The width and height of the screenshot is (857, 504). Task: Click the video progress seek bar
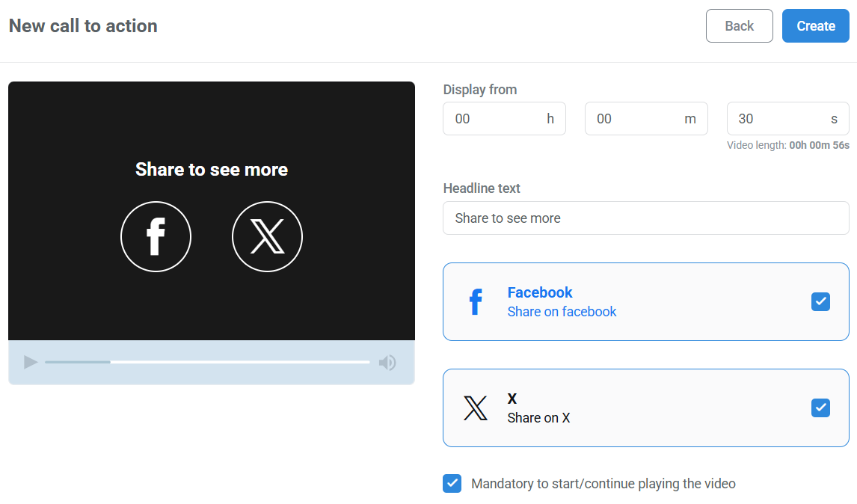[206, 362]
